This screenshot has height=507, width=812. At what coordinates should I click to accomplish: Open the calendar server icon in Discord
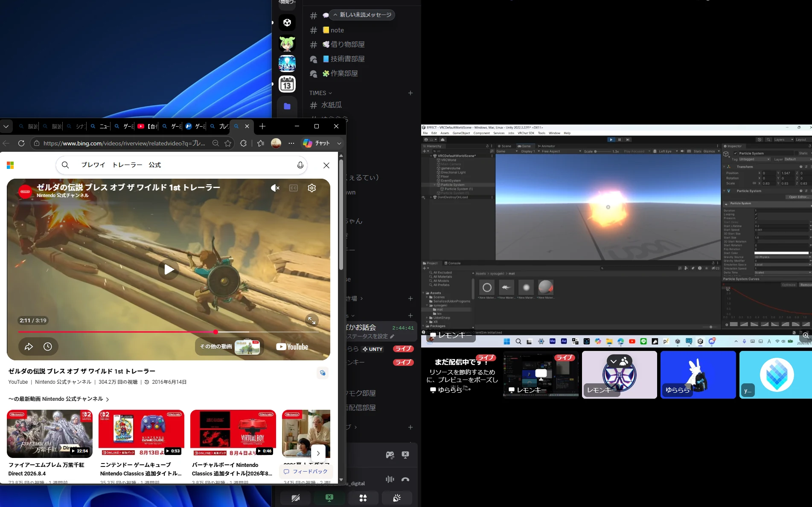(287, 84)
